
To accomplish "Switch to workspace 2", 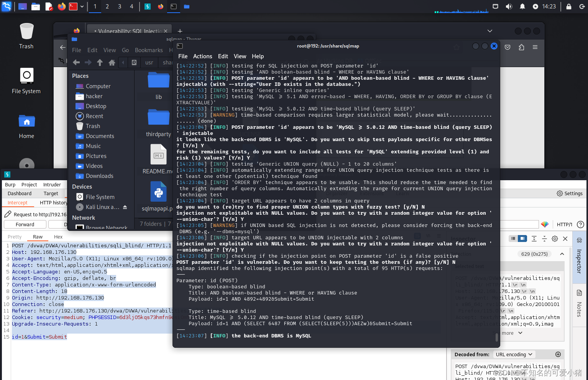I will (x=107, y=7).
